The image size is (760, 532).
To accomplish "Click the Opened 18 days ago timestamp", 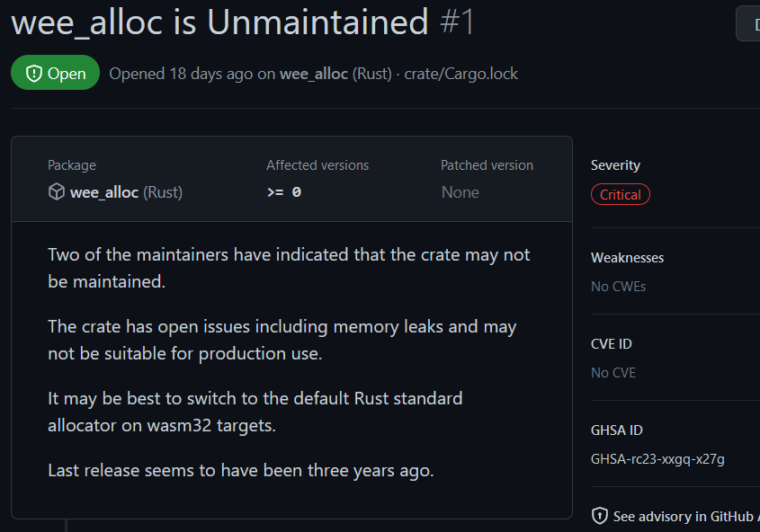I will 181,74.
